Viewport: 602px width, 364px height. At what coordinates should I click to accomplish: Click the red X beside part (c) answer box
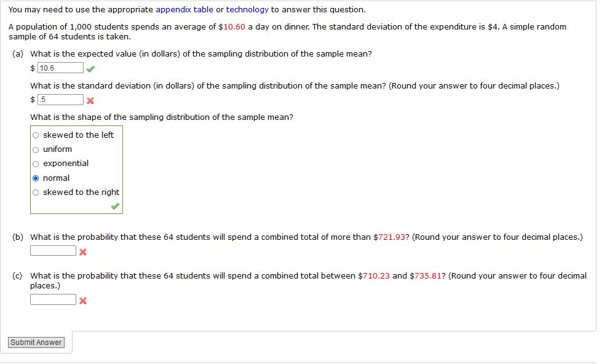[83, 300]
